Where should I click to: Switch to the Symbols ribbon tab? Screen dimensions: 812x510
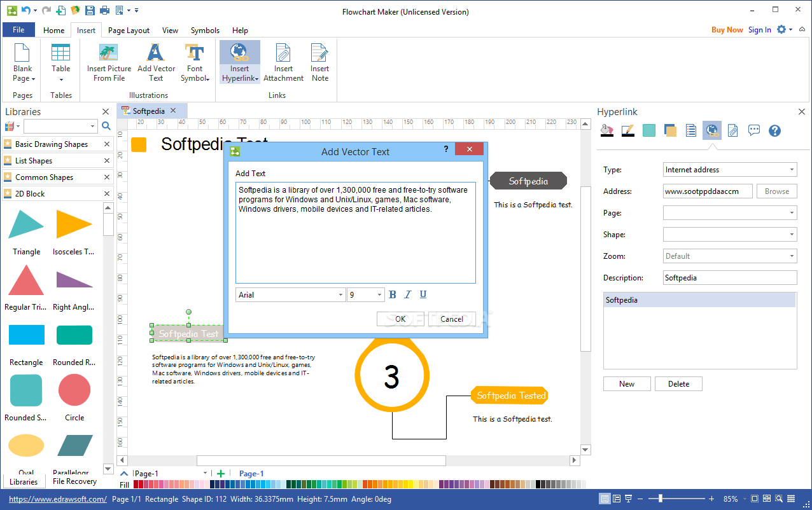tap(205, 30)
